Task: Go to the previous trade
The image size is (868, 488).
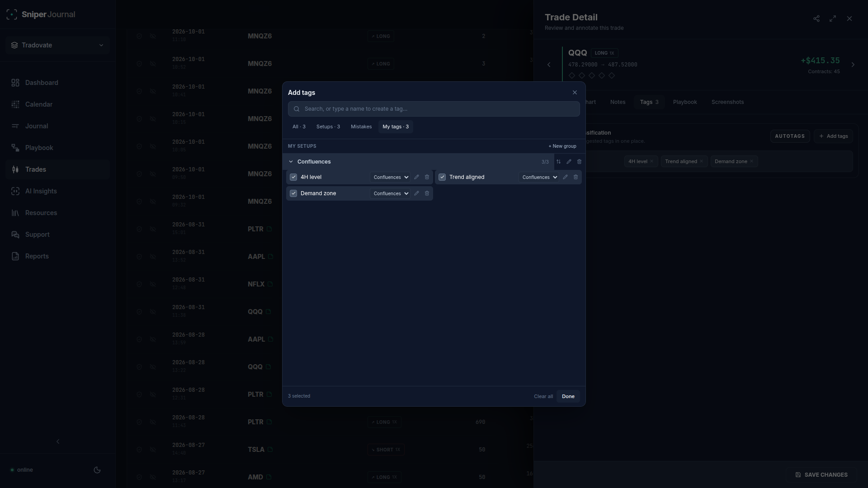Action: (549, 65)
